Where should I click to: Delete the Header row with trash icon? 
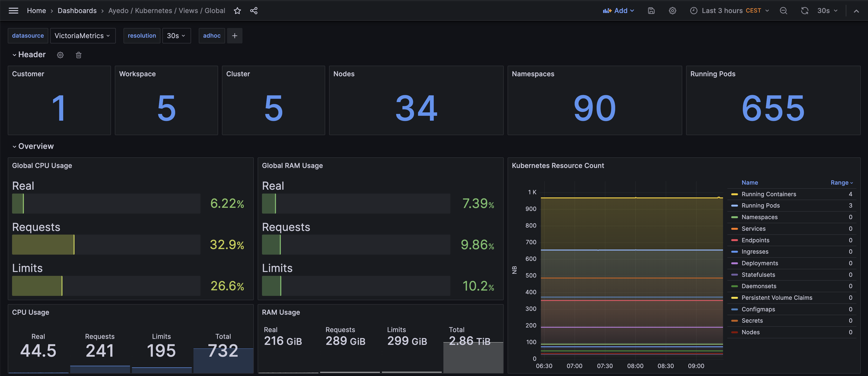click(78, 55)
